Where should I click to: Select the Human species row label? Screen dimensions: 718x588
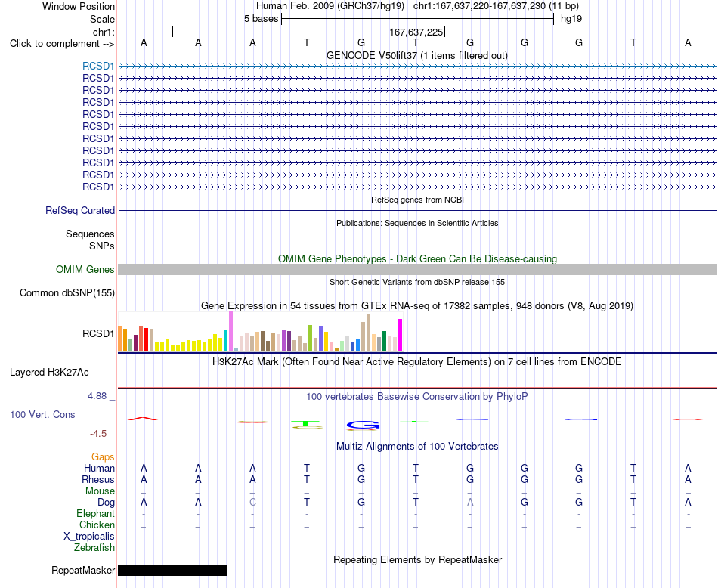99,468
